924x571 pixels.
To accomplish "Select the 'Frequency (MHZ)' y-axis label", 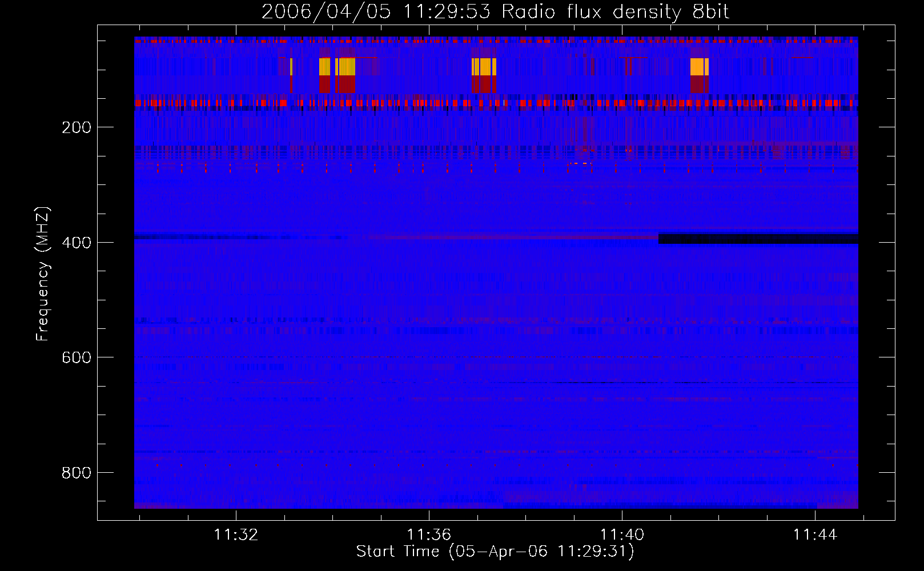I will coord(43,274).
